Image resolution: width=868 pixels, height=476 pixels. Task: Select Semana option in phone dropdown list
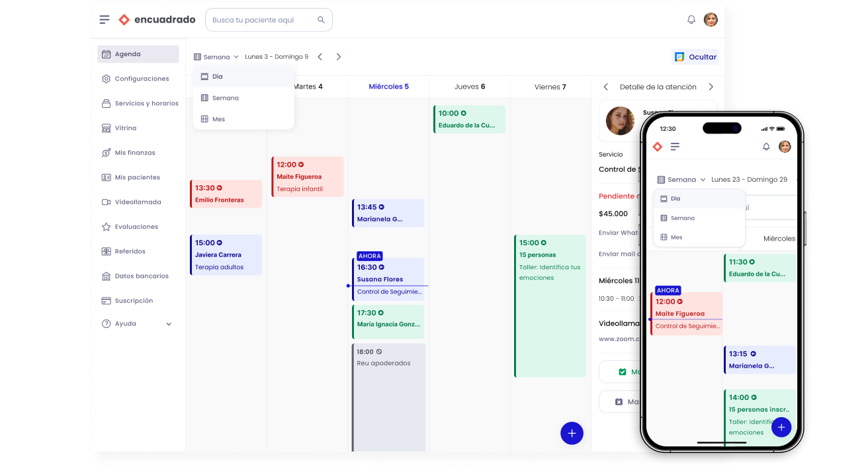[x=699, y=218]
